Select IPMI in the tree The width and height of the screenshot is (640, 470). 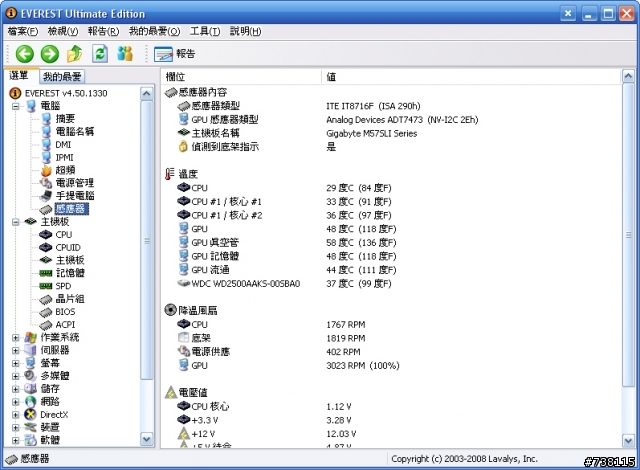tap(64, 157)
